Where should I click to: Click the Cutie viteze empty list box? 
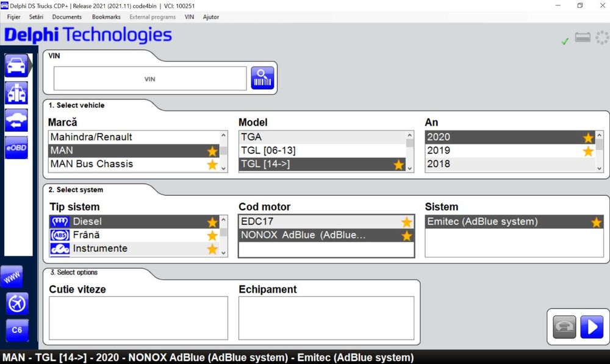click(138, 318)
